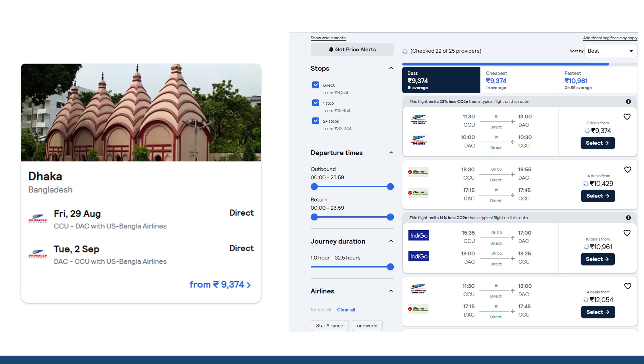The image size is (644, 364).
Task: Open the Sort by Best dropdown
Action: [x=610, y=51]
